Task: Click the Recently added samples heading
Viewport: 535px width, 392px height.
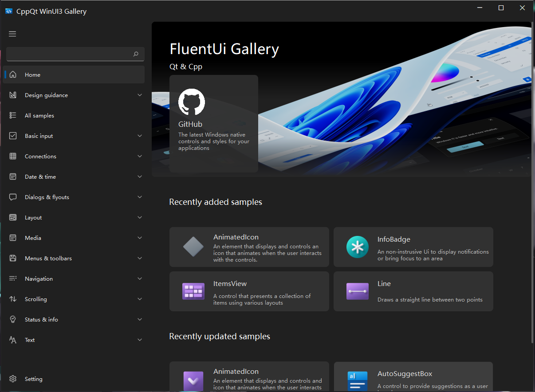Action: coord(216,202)
